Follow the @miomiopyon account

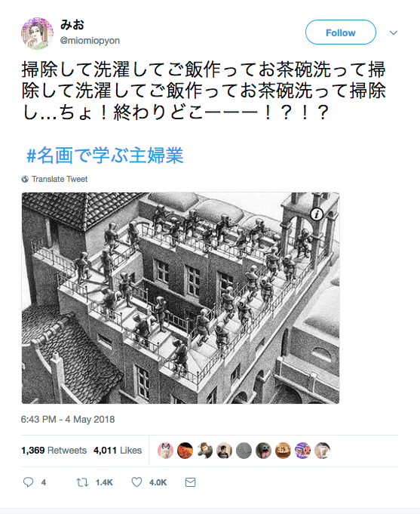tap(341, 32)
